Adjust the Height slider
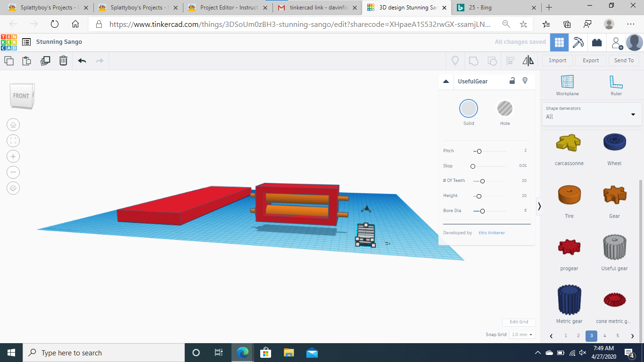Screen dimensions: 644x362 [479, 196]
